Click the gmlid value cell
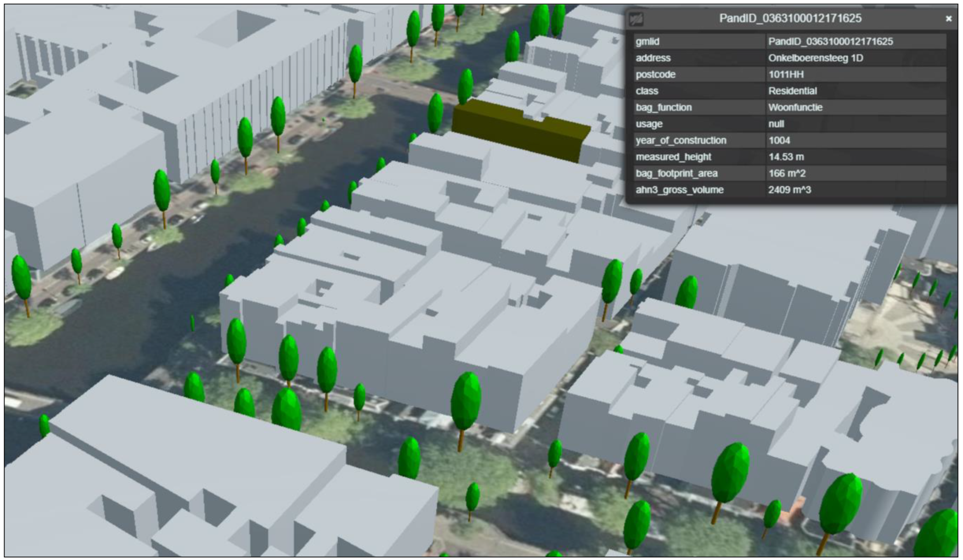The width and height of the screenshot is (963, 560). pyautogui.click(x=830, y=42)
